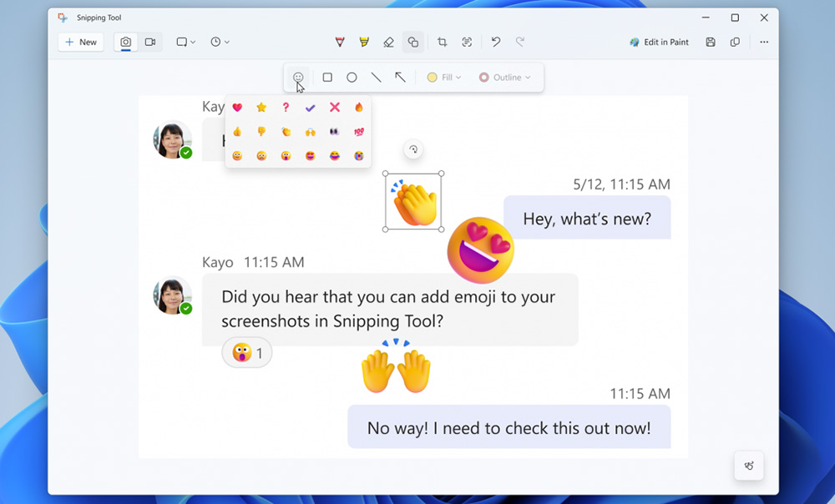This screenshot has height=504, width=835.
Task: Select the large heart-eyes sticker on canvas
Action: point(480,250)
